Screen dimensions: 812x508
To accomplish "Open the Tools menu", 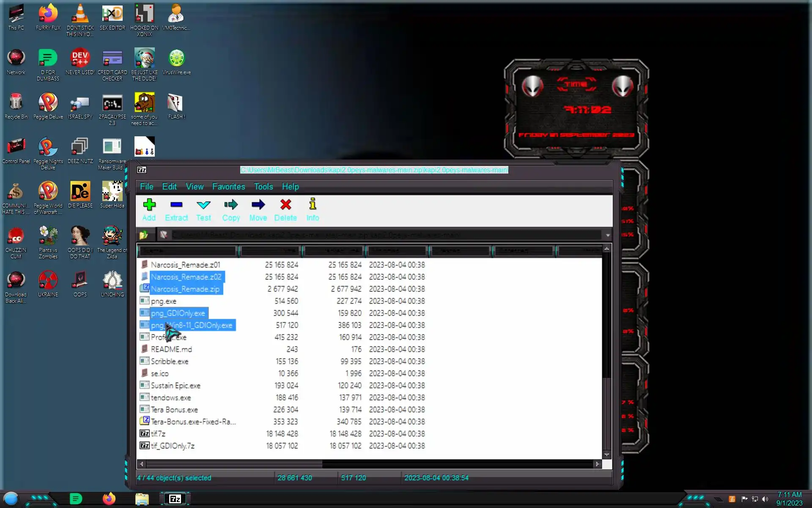I will pos(263,187).
